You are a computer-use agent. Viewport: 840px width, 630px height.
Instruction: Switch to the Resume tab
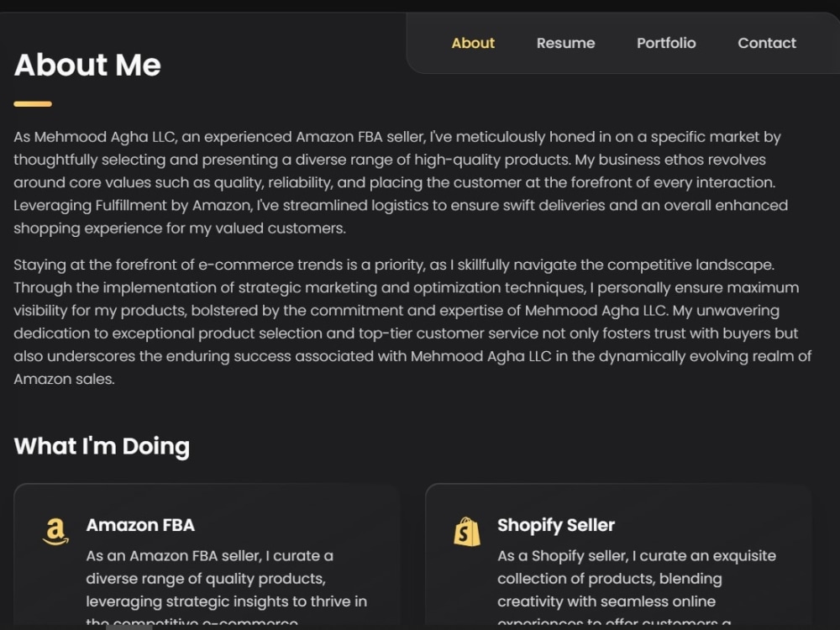tap(565, 43)
